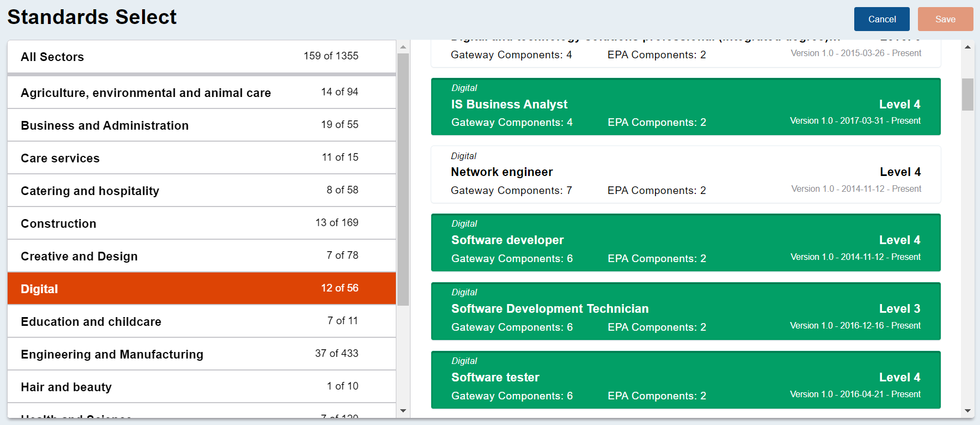Toggle the Software tester standard card
This screenshot has width=980, height=425.
click(x=686, y=380)
